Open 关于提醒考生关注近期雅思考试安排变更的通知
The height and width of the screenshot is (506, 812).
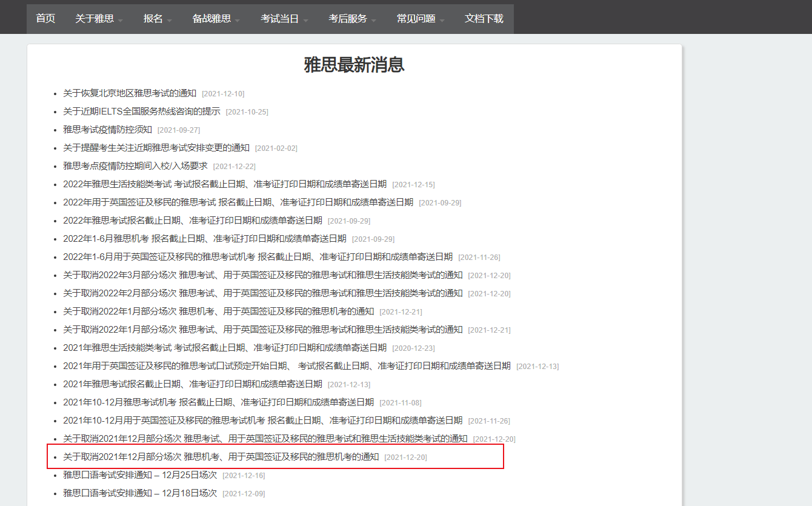click(x=156, y=148)
